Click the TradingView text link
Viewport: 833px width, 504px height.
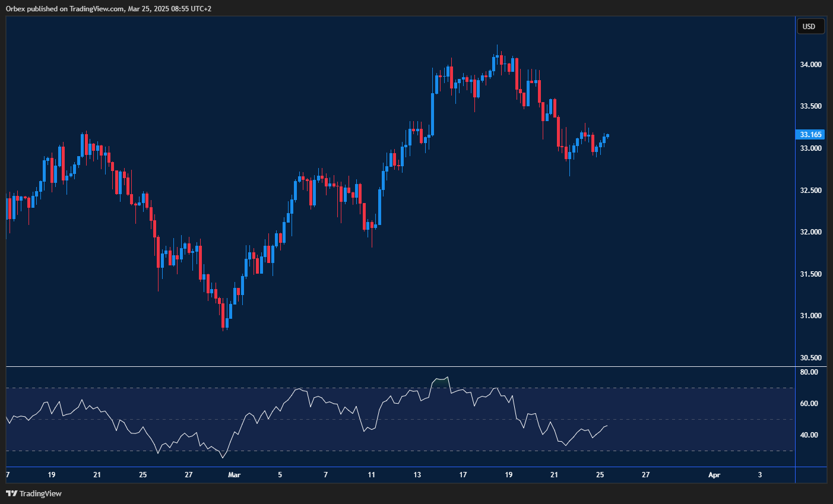[x=40, y=493]
